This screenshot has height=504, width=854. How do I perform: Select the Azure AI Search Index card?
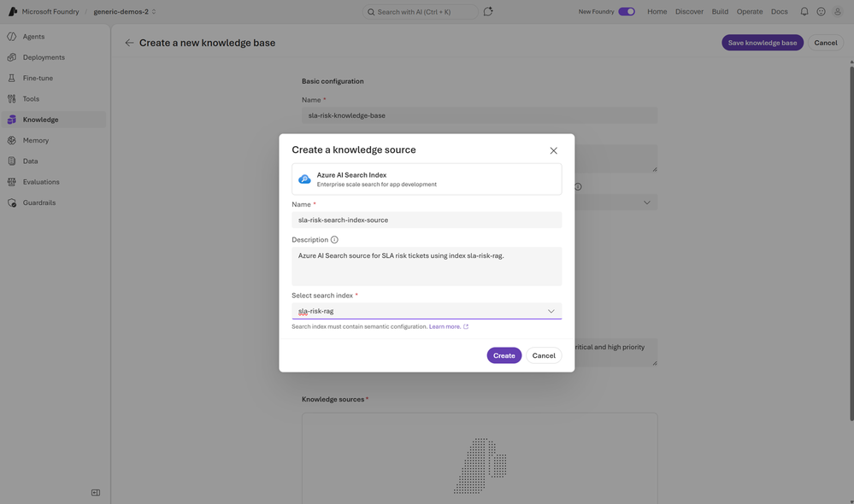click(x=427, y=179)
